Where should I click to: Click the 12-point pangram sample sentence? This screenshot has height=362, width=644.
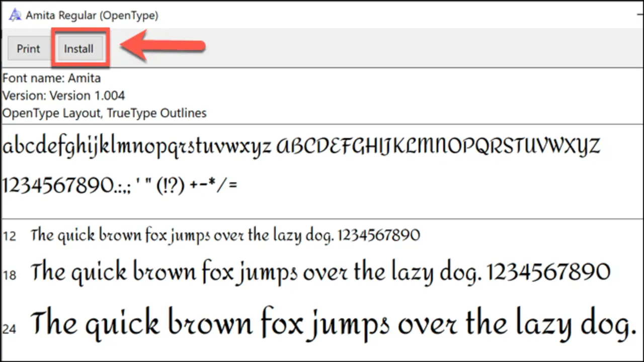tap(225, 235)
